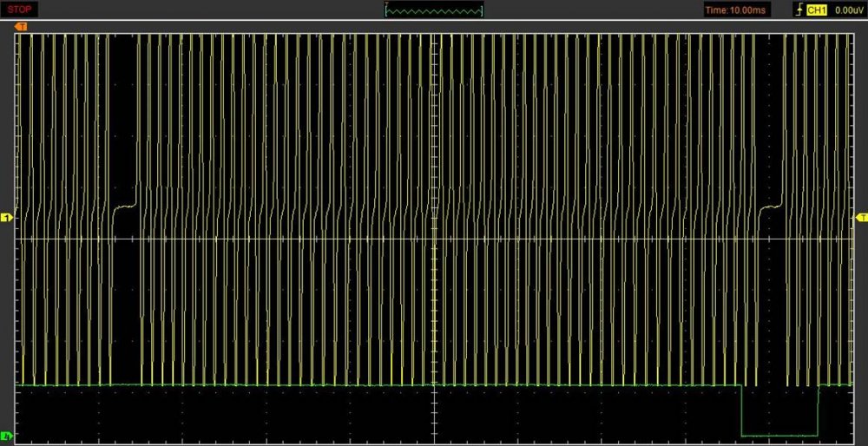Viewport: 868px width, 446px height.
Task: Click the waveform memory overview thumbnail
Action: [x=434, y=10]
